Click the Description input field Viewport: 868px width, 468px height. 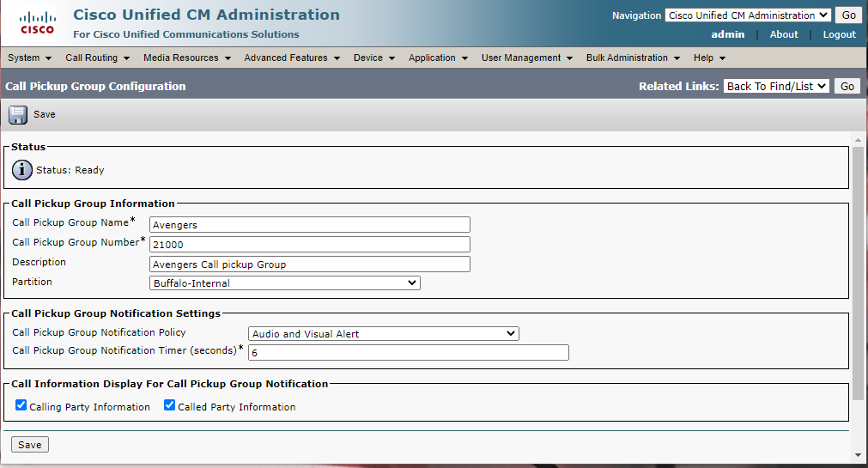[x=309, y=264]
